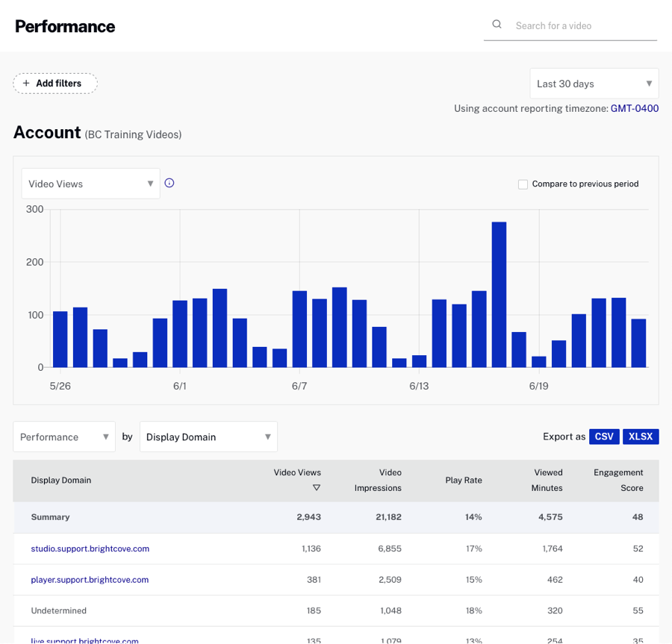672x644 pixels.
Task: Click the chevron on Last 30 days selector
Action: 649,84
